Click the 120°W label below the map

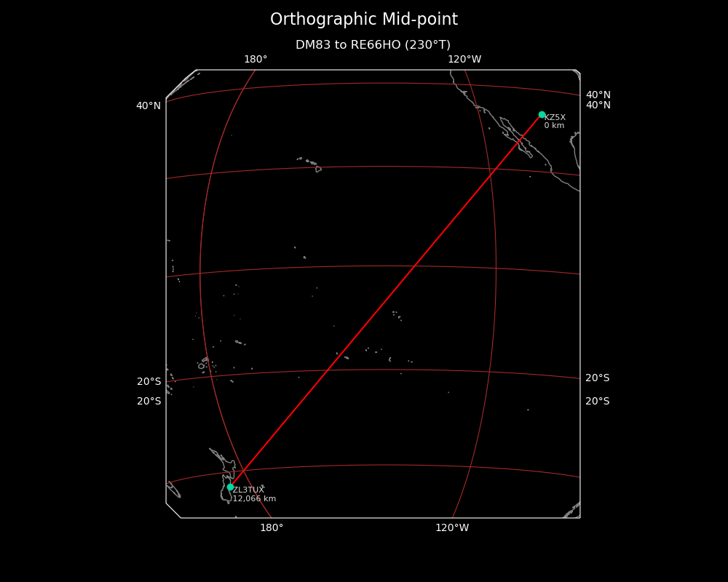(452, 528)
